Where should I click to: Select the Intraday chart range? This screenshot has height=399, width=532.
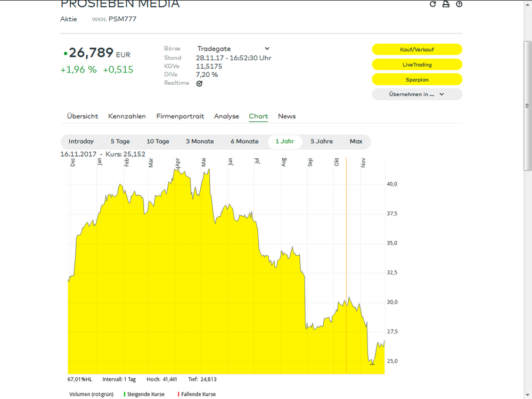pyautogui.click(x=81, y=142)
